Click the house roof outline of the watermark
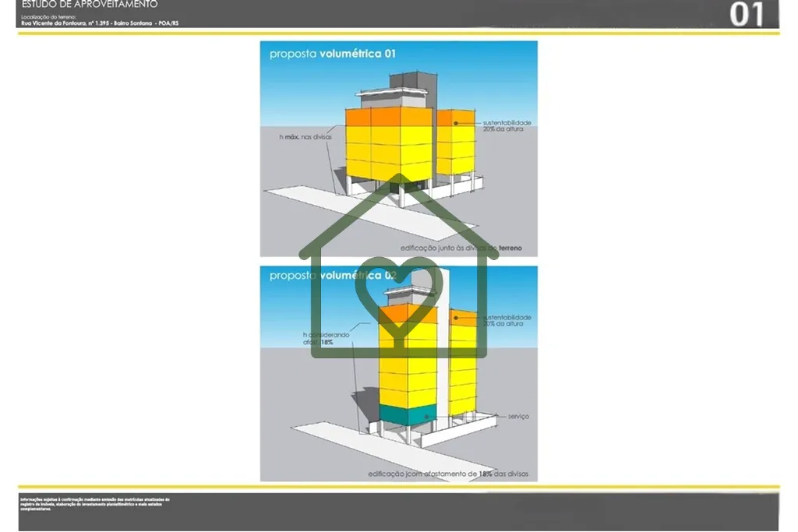 [398, 217]
